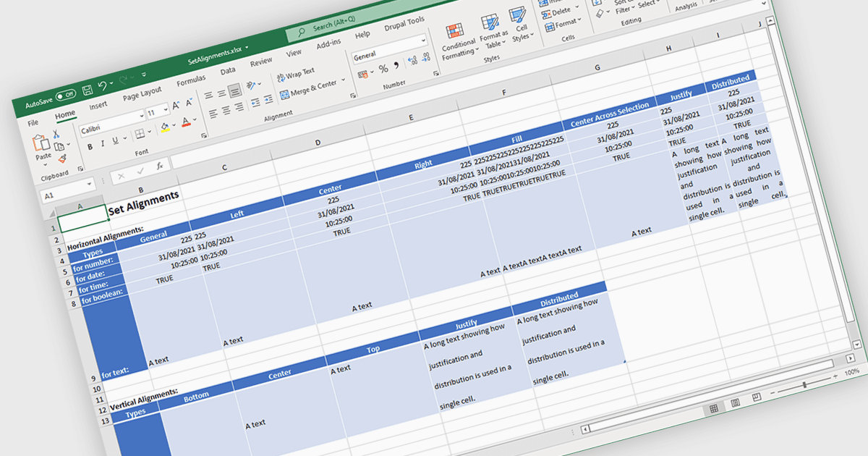Click the zoom slider handle
This screenshot has height=456, width=868.
[804, 384]
